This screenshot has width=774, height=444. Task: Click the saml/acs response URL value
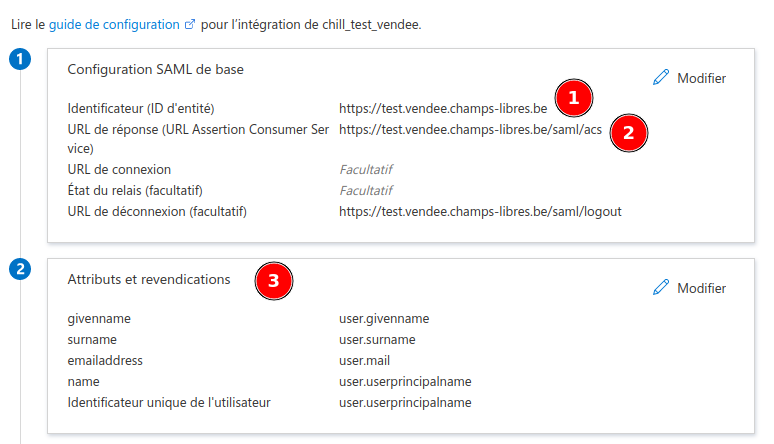(x=470, y=129)
